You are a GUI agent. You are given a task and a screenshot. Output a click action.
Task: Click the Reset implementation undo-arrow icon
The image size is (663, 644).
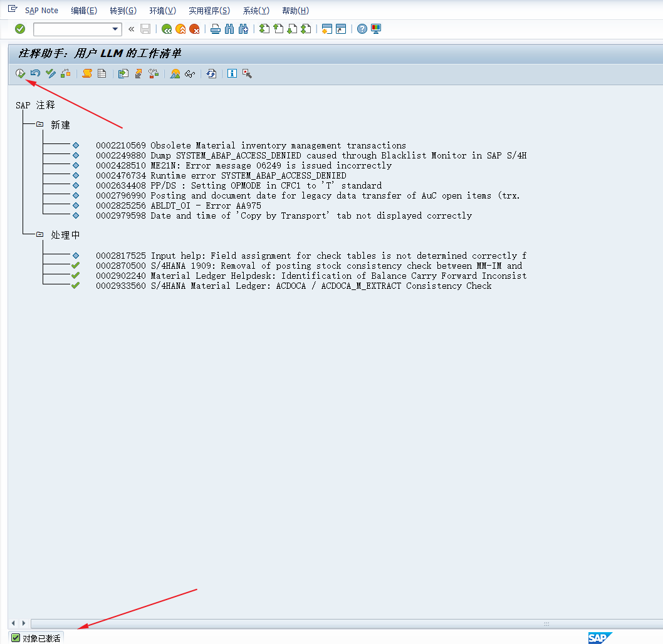point(36,73)
